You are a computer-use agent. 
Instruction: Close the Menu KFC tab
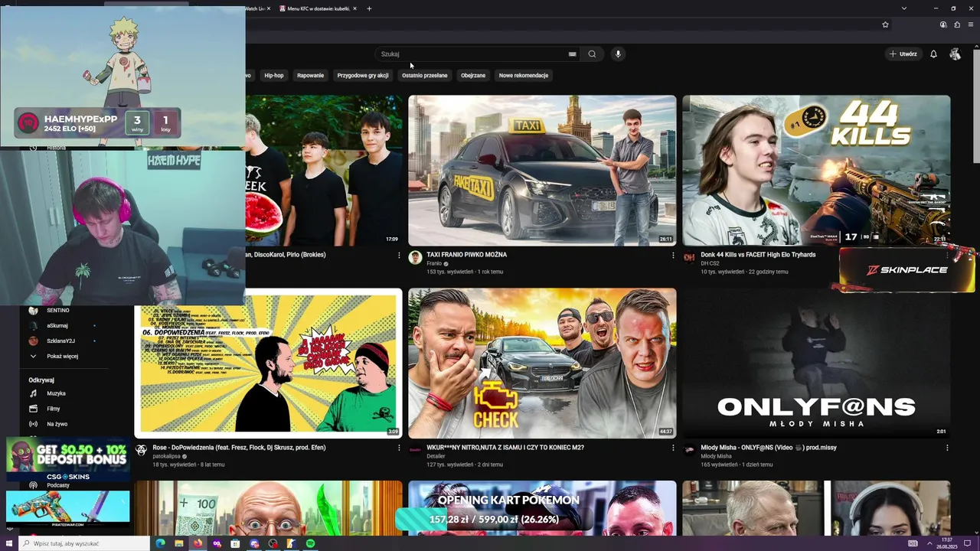click(355, 8)
